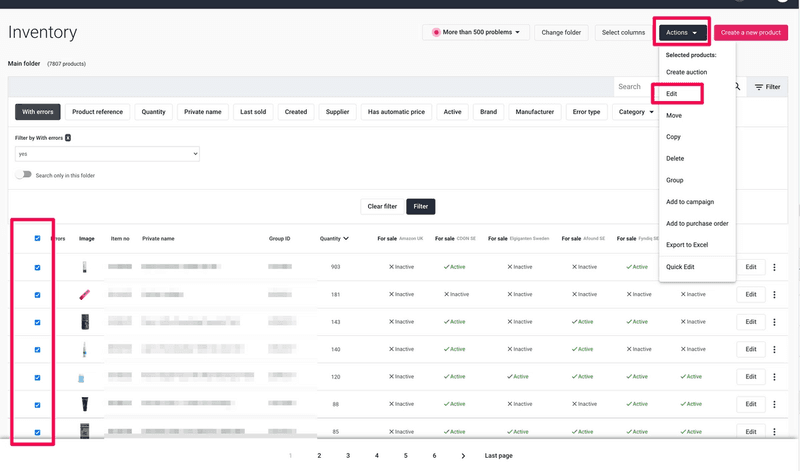Choose Edit in the Actions menu
The height and width of the screenshot is (471, 800).
coord(671,94)
